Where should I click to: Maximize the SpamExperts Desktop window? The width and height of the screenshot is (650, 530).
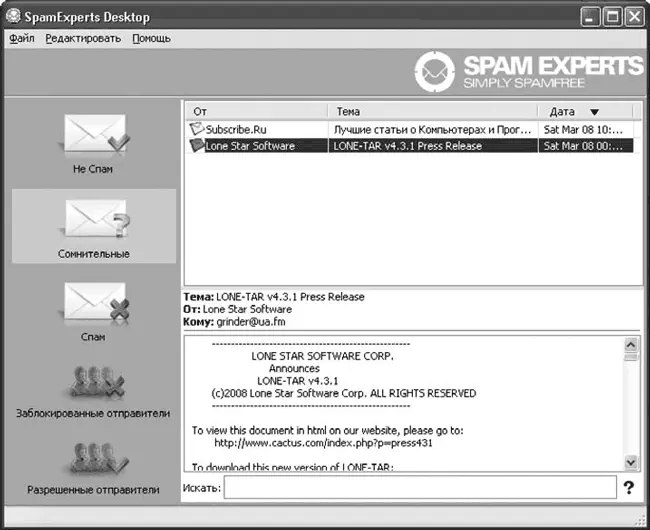[612, 17]
